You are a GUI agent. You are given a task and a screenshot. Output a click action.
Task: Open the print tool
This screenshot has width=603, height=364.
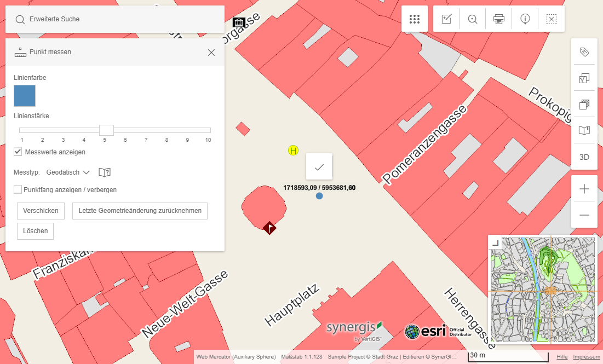tap(498, 18)
